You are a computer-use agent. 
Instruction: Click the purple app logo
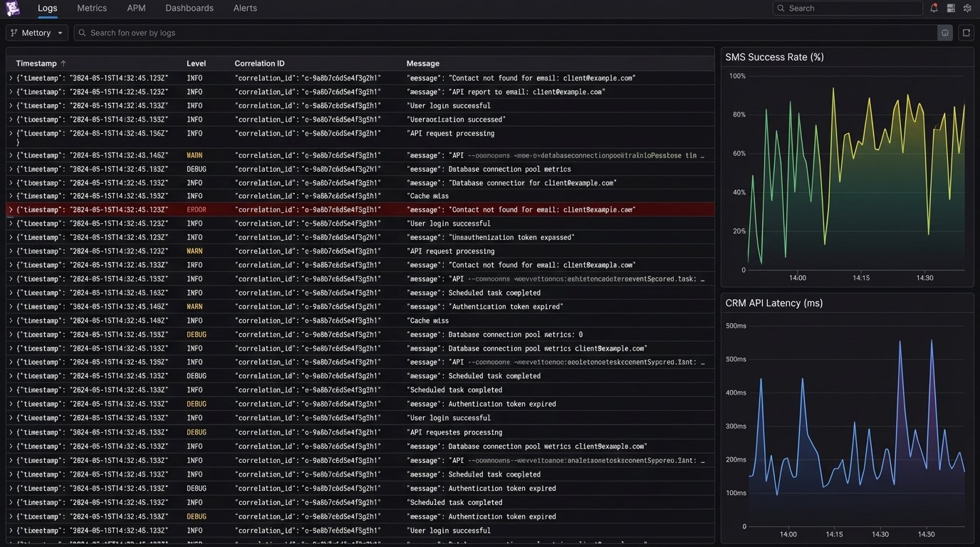[14, 9]
